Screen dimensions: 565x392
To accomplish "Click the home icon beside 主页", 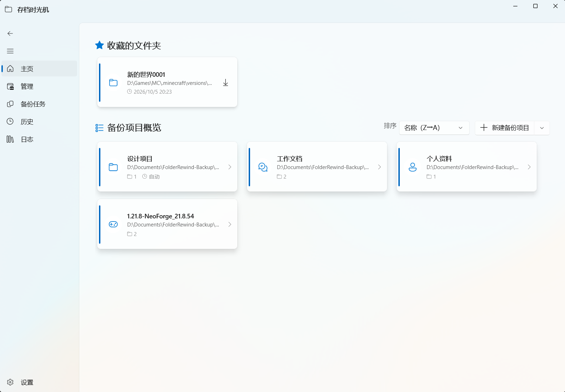I will click(10, 69).
